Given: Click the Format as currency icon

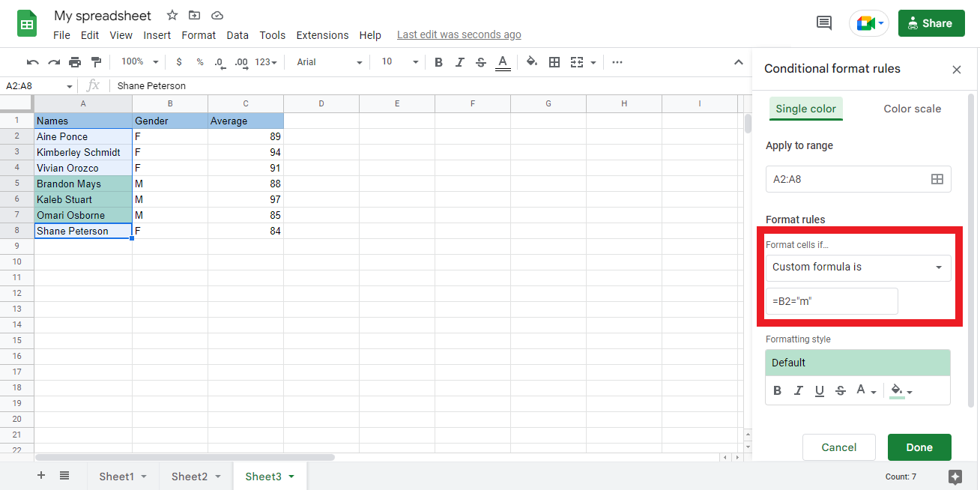Looking at the screenshot, I should pos(178,61).
